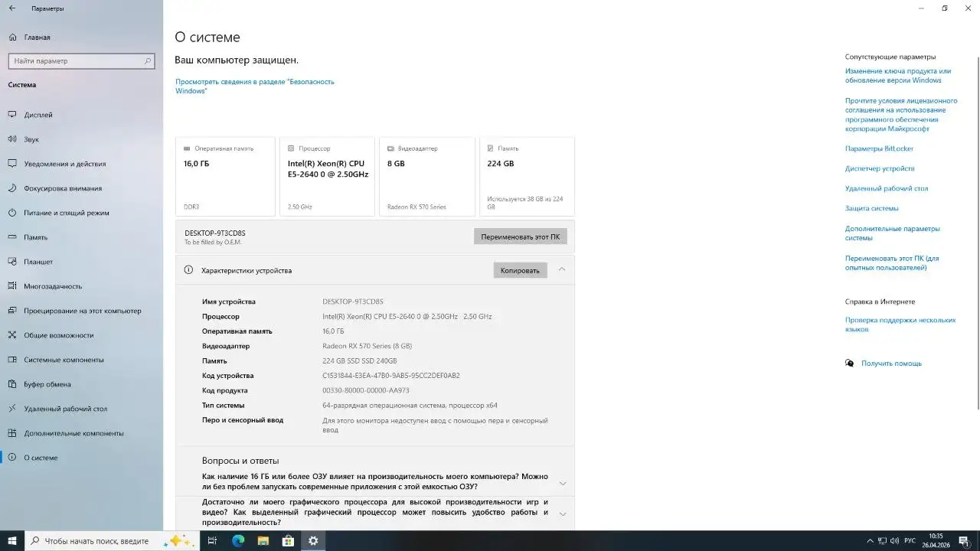
Task: Expand the FAQ about графического процессора
Action: [561, 512]
